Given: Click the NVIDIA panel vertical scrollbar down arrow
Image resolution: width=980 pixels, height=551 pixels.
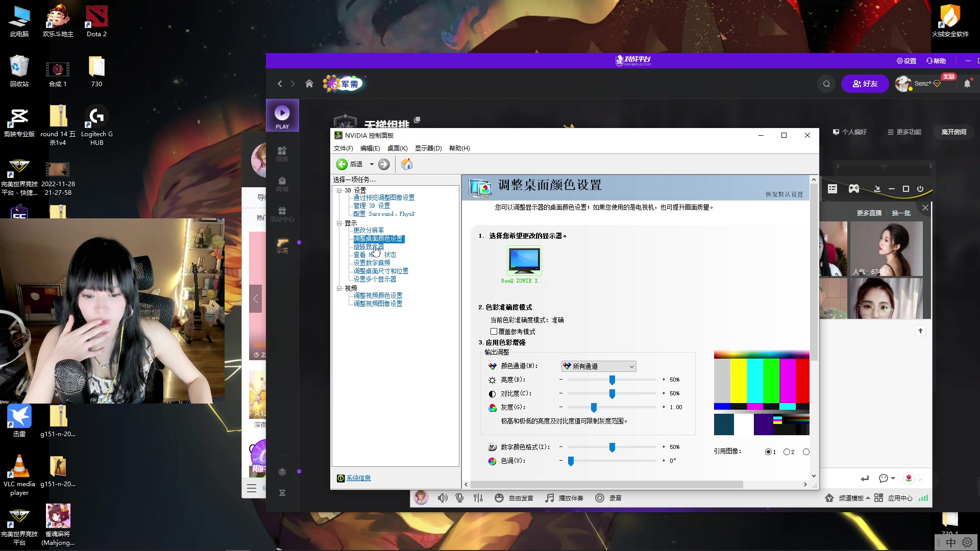Looking at the screenshot, I should 814,475.
